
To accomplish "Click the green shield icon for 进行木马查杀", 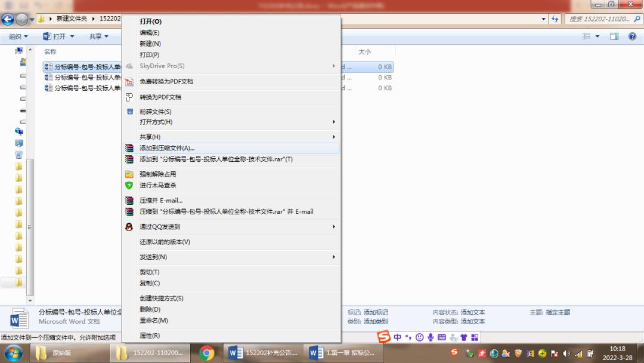I will [129, 186].
